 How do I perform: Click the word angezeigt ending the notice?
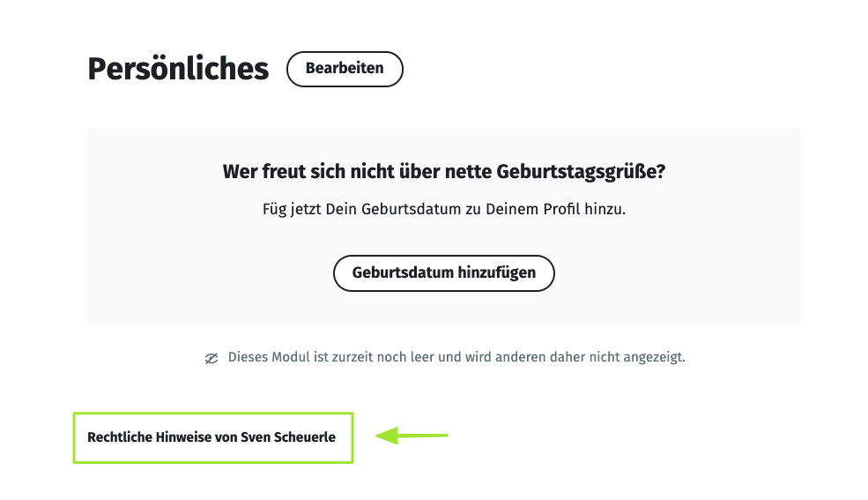pyautogui.click(x=650, y=357)
